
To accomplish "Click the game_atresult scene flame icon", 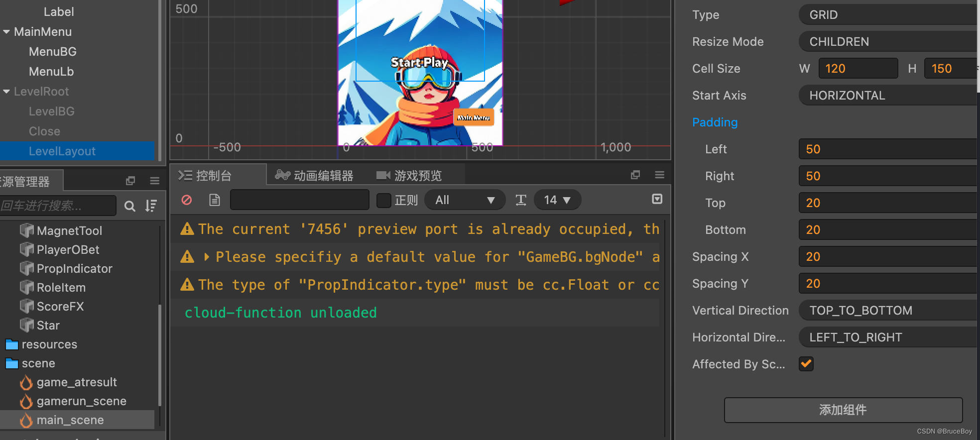I will [26, 382].
